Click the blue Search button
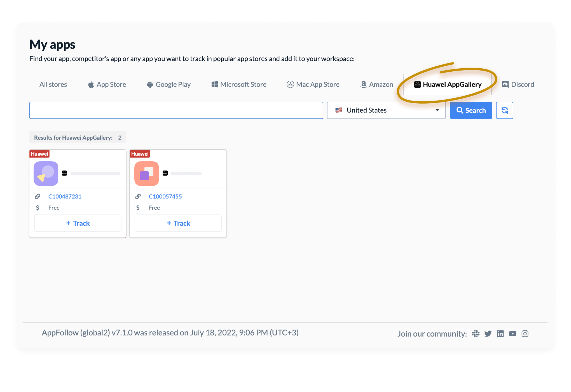The height and width of the screenshot is (392, 571). [471, 110]
